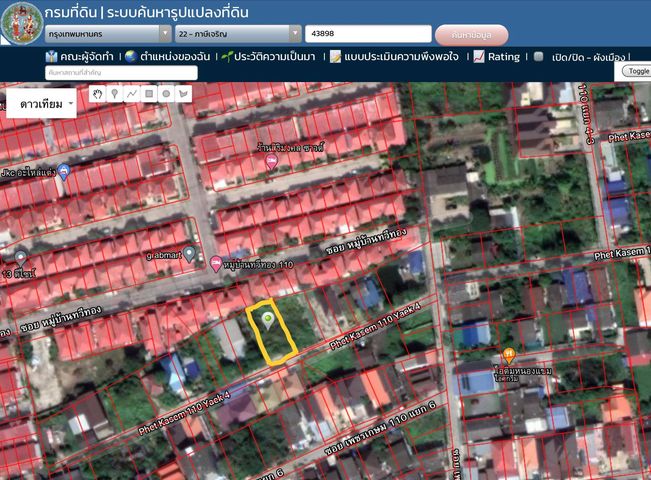Click the orange restaurant map marker
This screenshot has height=480, width=651.
pyautogui.click(x=509, y=356)
